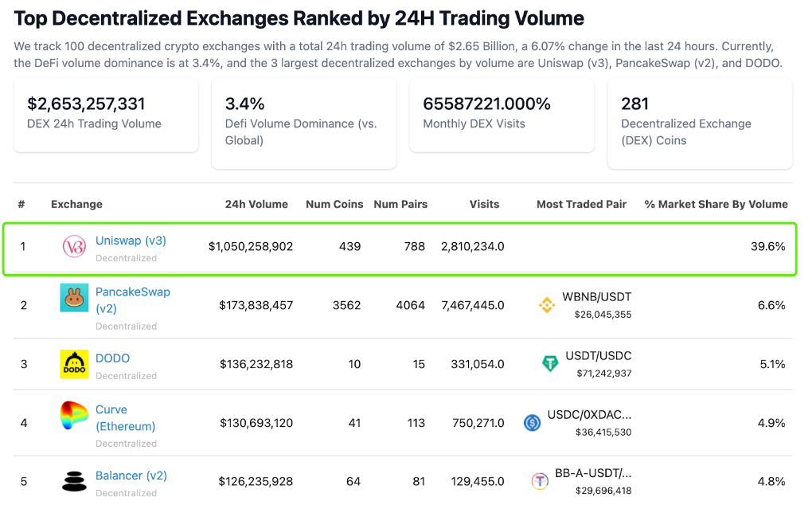The width and height of the screenshot is (812, 505).
Task: Click Uniswap's $1,050,258,902 volume value
Action: [251, 247]
